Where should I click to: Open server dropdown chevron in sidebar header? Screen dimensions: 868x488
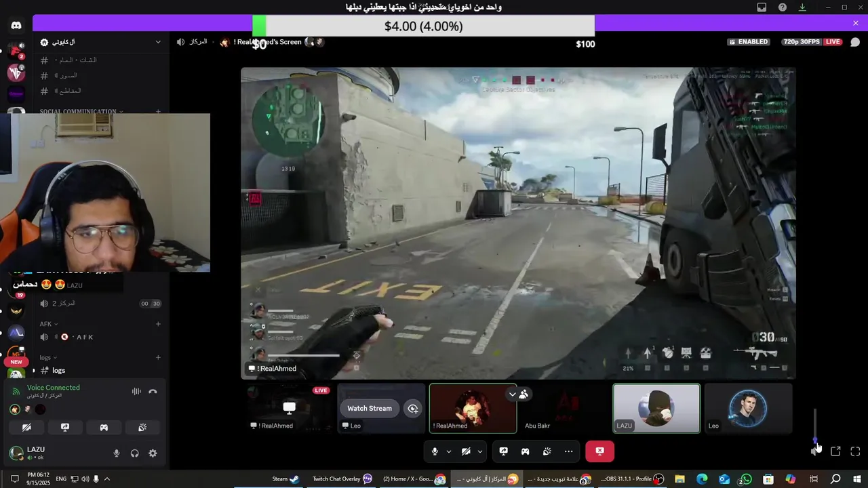tap(158, 42)
